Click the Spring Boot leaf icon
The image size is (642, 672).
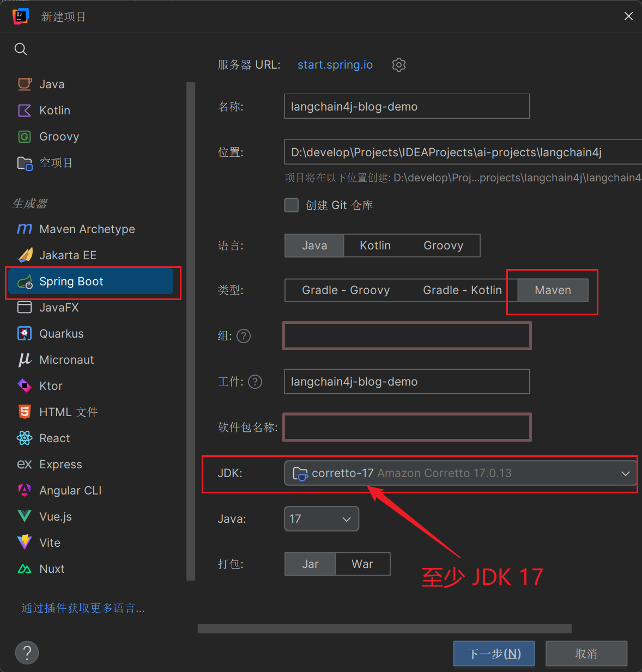(x=25, y=282)
